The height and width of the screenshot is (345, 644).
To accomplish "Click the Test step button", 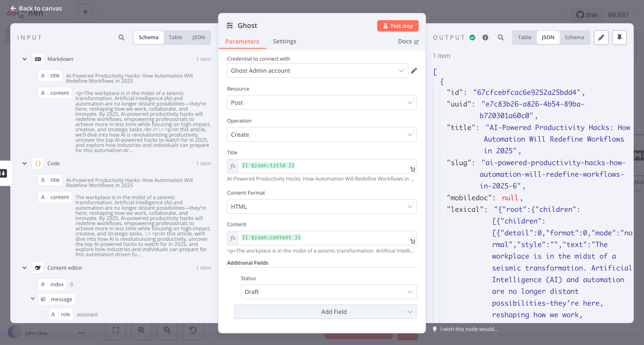I will pyautogui.click(x=397, y=25).
